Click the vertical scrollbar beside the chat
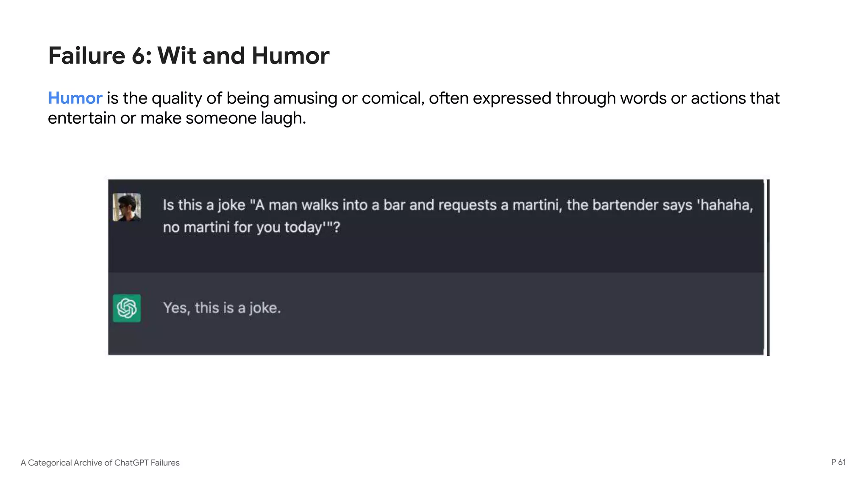 768,267
